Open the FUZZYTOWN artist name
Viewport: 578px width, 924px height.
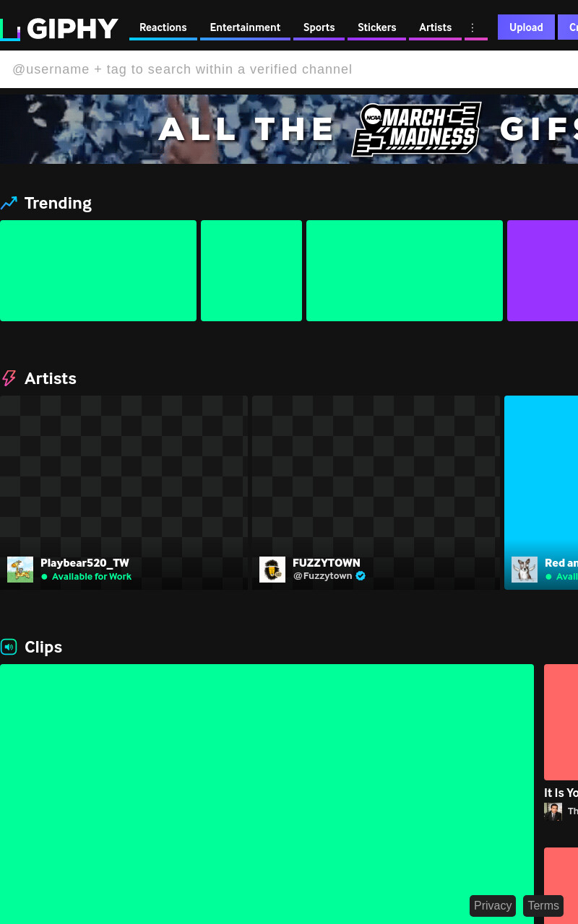click(x=327, y=563)
